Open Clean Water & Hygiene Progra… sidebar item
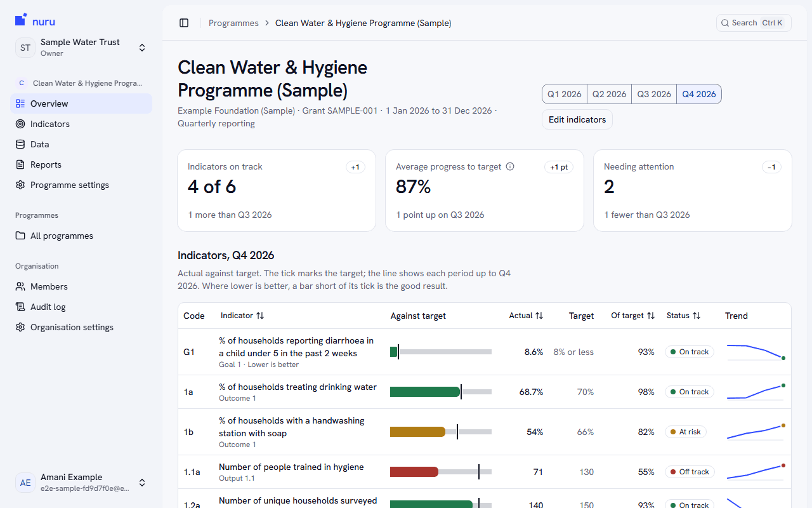The image size is (812, 508). 81,83
